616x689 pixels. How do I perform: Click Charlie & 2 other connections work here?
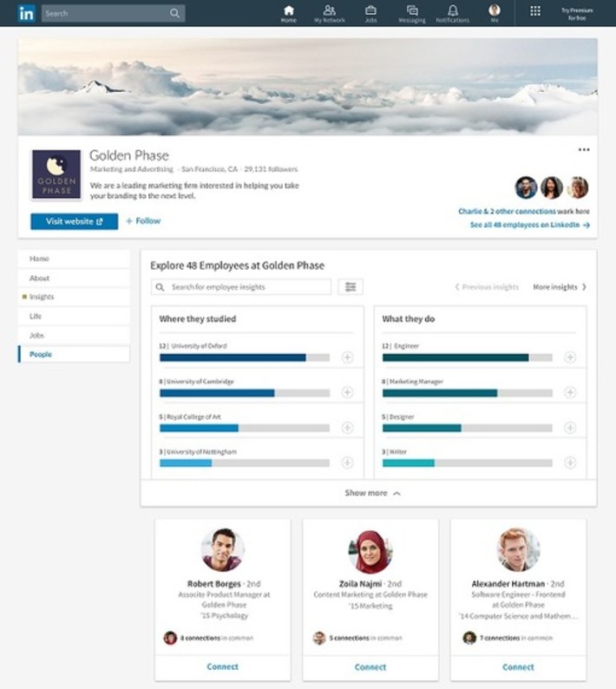(x=524, y=212)
